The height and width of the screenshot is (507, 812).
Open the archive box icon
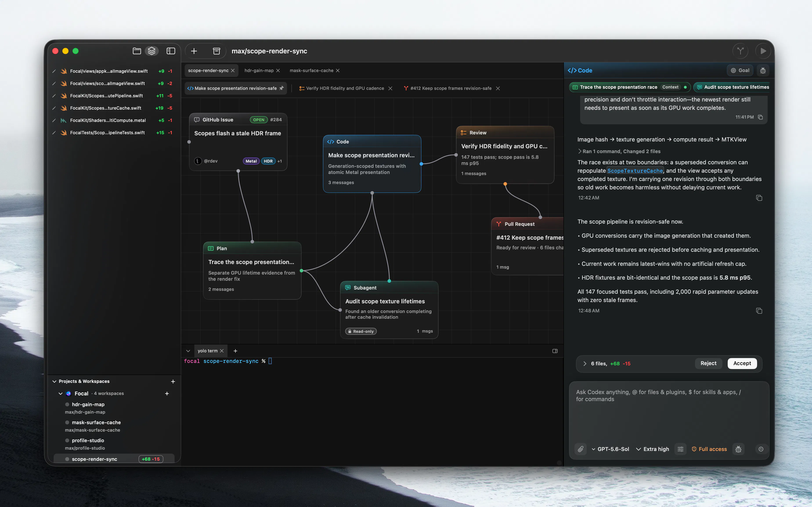(217, 51)
